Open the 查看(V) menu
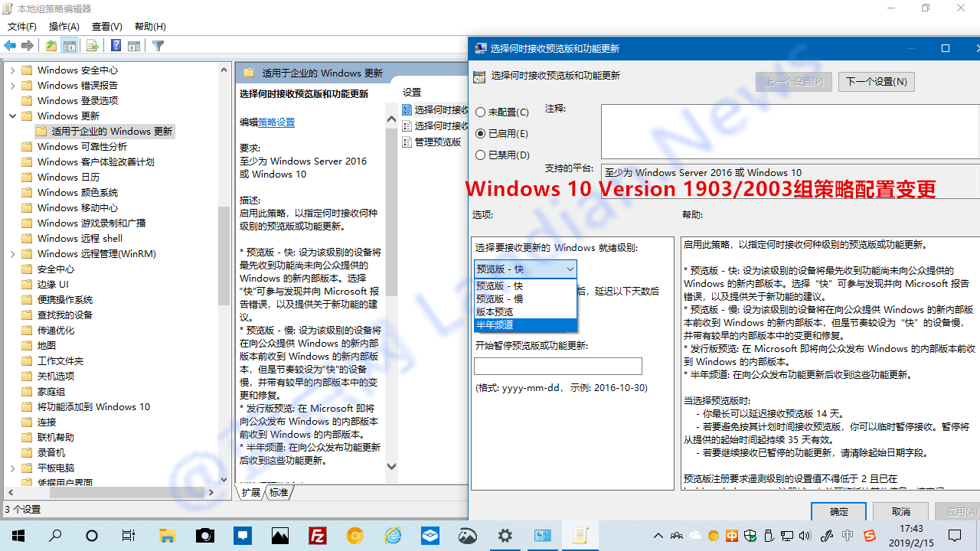Image resolution: width=980 pixels, height=551 pixels. coord(106,26)
